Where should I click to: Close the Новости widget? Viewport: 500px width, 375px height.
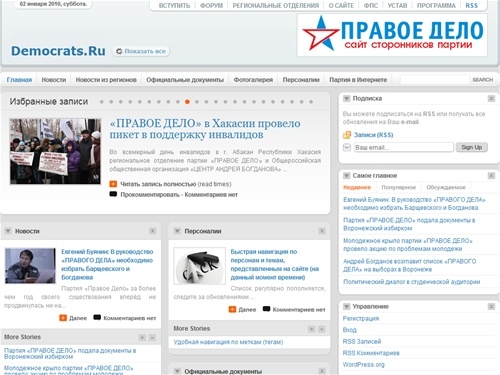pyautogui.click(x=153, y=231)
